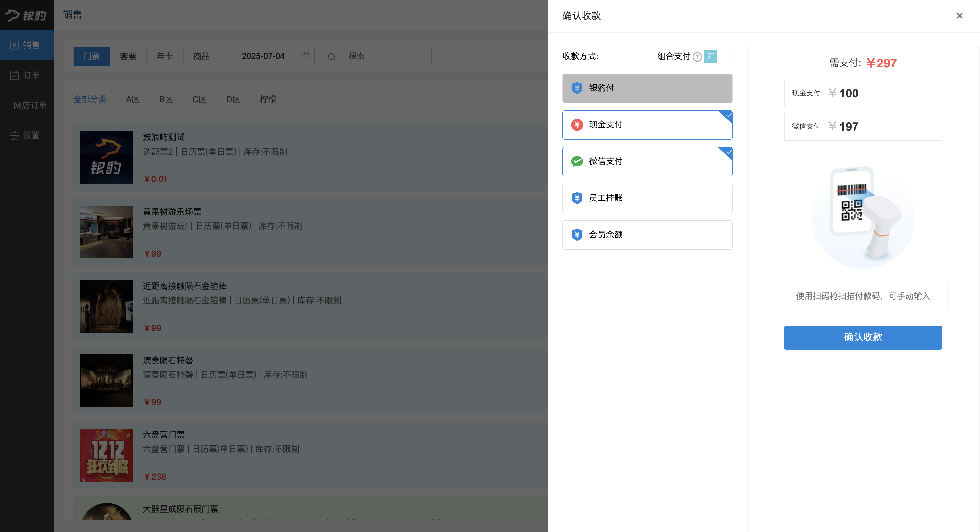Open 网店订单 in the sidebar
The height and width of the screenshot is (532, 980).
(27, 105)
